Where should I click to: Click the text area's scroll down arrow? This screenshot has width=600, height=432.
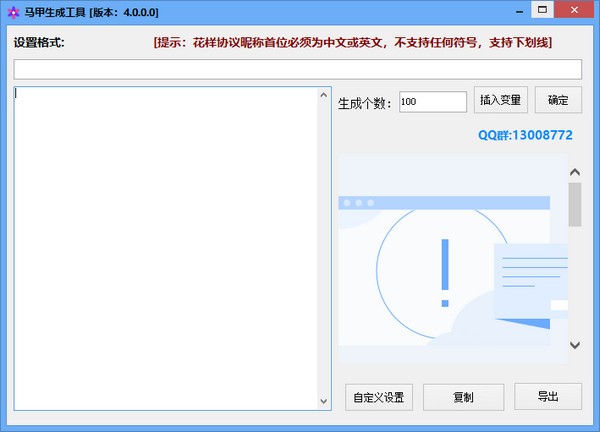(323, 400)
